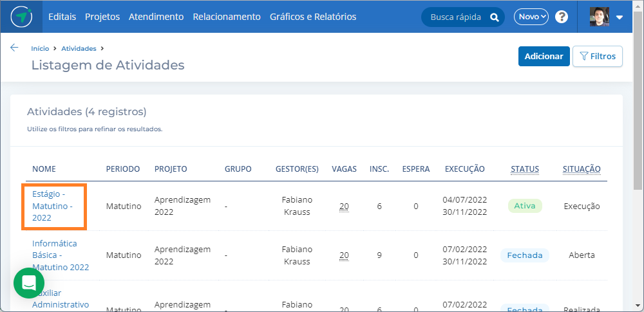Screen dimensions: 644x312
Task: Click the EXECUÇÃO column header
Action: [465, 169]
